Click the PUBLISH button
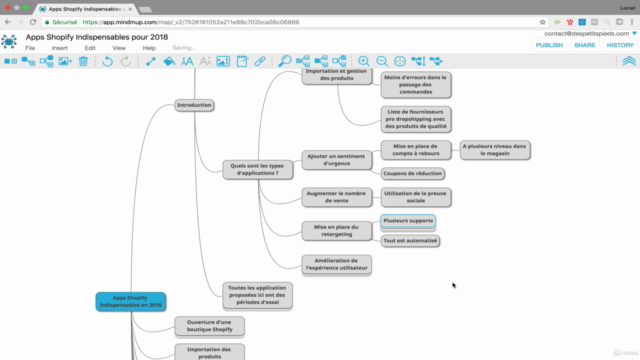640x360 pixels. pos(549,45)
